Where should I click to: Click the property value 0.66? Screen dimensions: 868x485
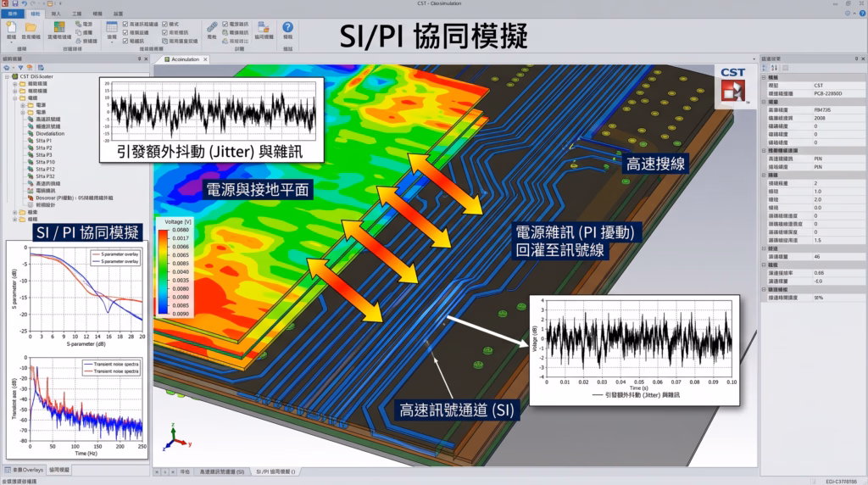pos(819,273)
